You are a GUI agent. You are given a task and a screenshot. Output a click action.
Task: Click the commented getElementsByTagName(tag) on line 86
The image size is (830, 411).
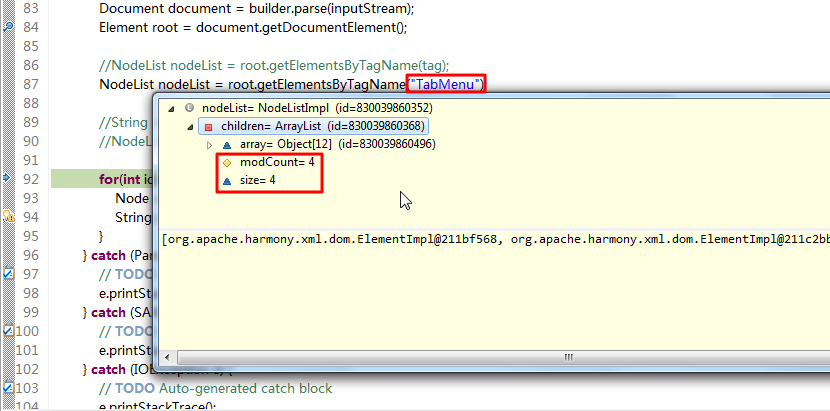[x=355, y=65]
